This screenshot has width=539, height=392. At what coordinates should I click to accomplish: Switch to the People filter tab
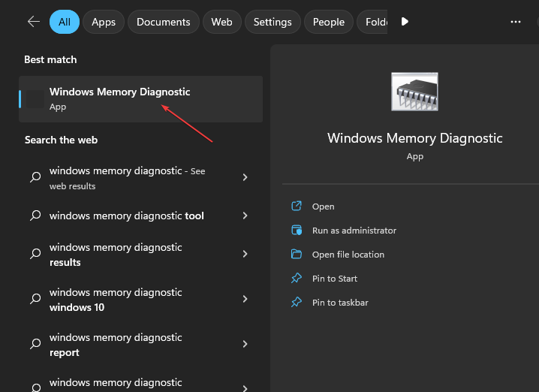[x=329, y=22]
